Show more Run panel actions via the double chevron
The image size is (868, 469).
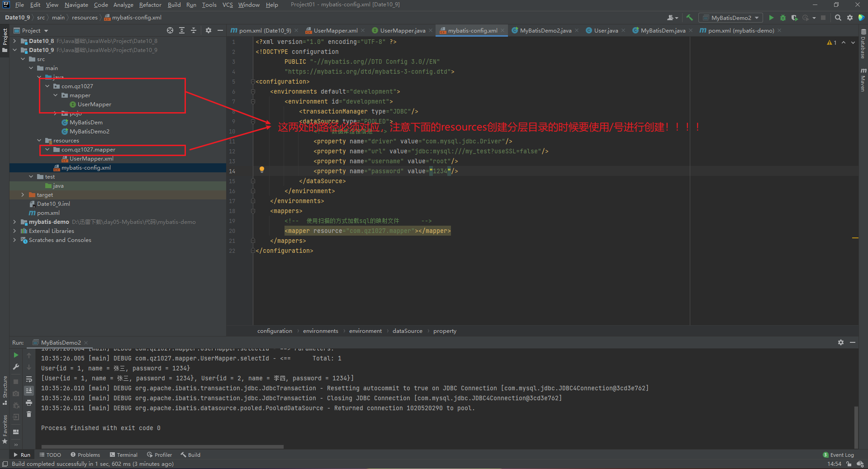16,444
